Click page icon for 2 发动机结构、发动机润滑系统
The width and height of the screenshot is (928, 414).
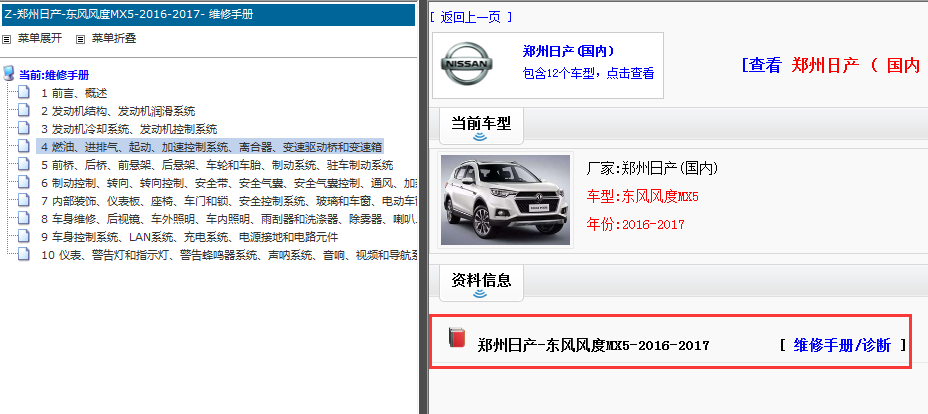click(x=23, y=110)
